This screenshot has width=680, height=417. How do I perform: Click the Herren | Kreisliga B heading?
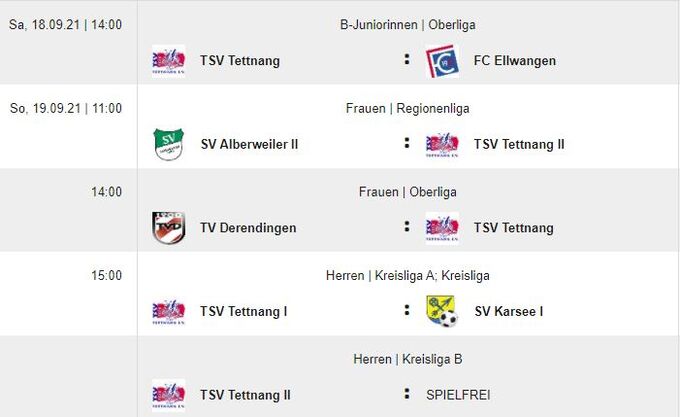pos(407,359)
